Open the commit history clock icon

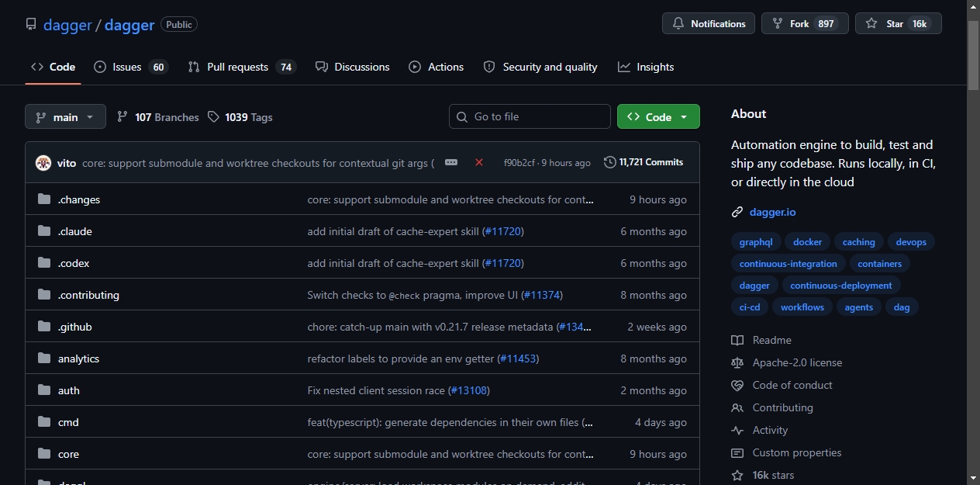(x=610, y=162)
